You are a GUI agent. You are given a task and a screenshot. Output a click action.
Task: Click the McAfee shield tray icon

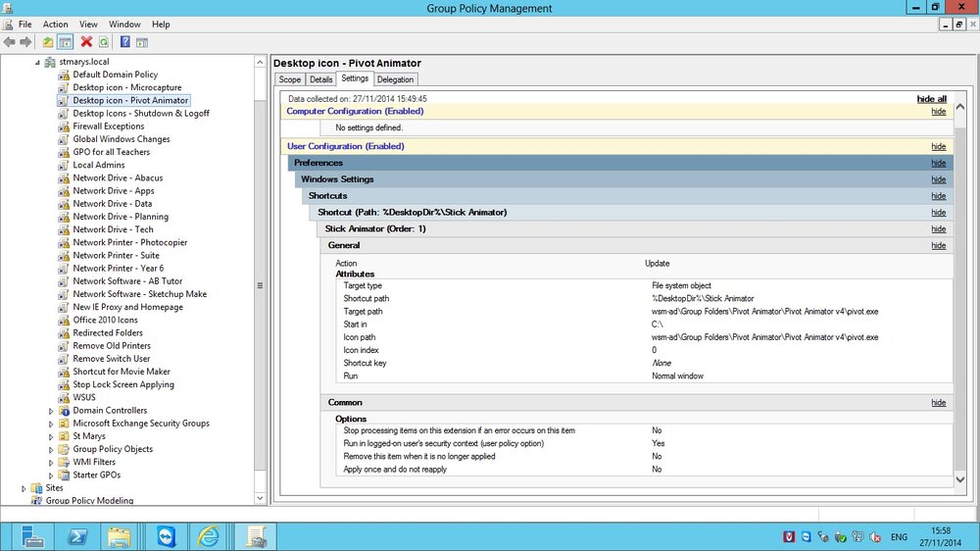coord(789,536)
